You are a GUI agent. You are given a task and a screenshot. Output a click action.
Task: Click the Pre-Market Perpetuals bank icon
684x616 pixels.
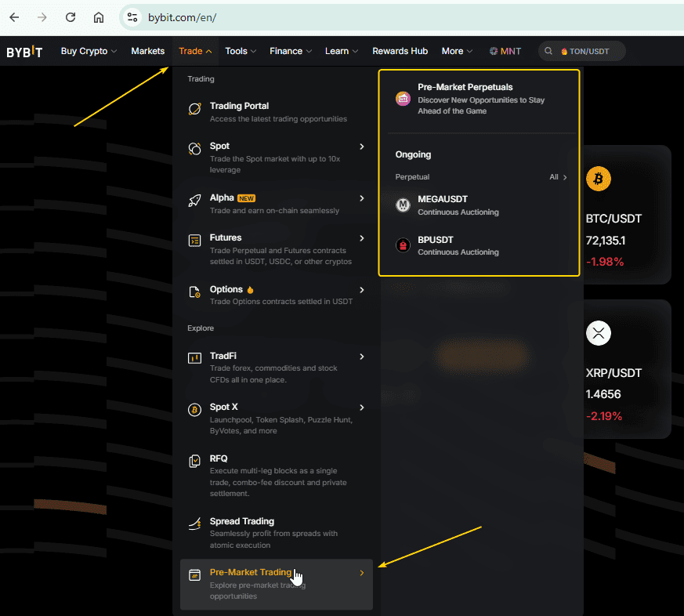coord(403,99)
